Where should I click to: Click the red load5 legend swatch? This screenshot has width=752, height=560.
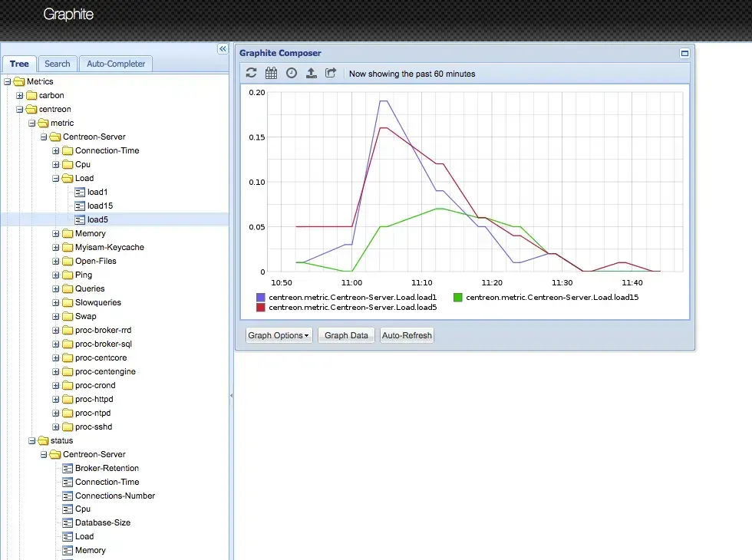(x=260, y=308)
